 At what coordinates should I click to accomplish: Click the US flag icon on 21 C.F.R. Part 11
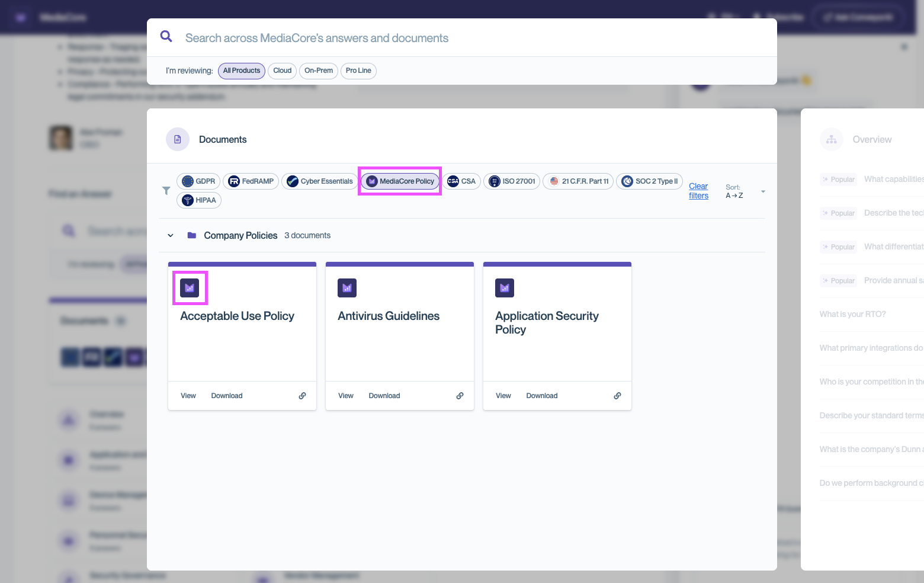pos(554,181)
